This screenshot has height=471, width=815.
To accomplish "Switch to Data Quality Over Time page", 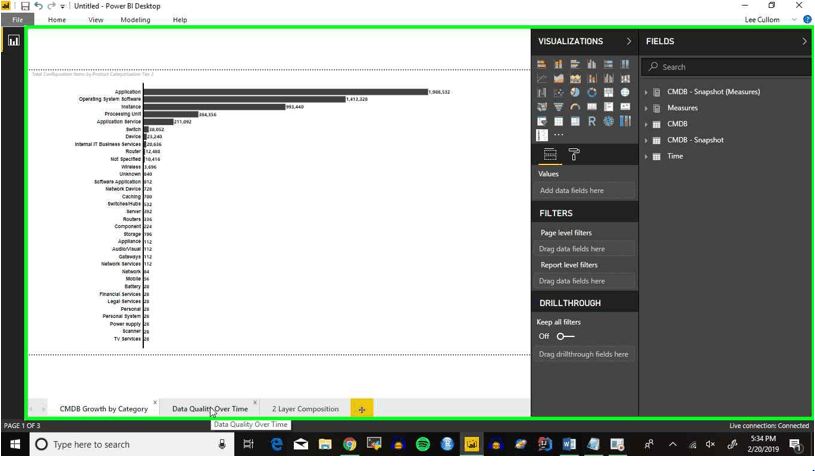I will (210, 409).
